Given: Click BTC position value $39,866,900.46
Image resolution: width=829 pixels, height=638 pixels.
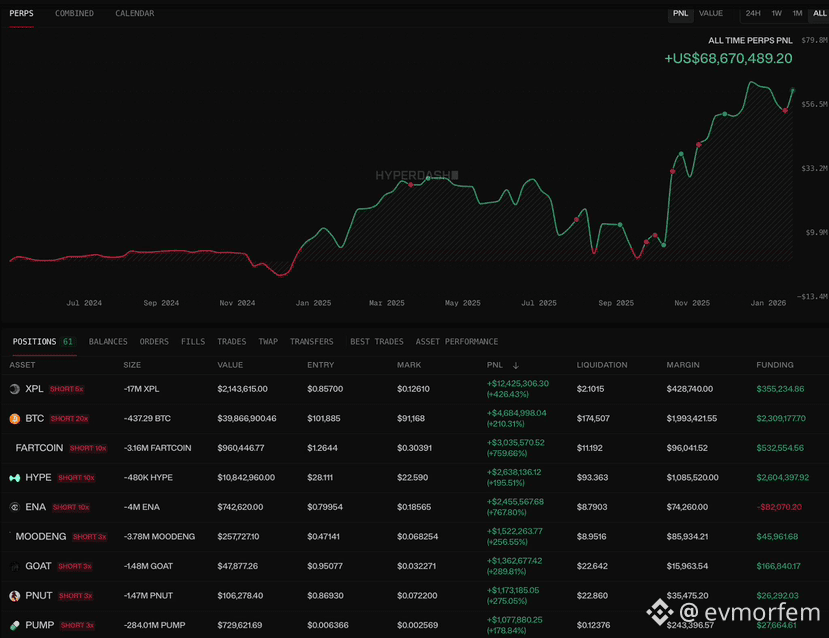Looking at the screenshot, I should pyautogui.click(x=247, y=418).
